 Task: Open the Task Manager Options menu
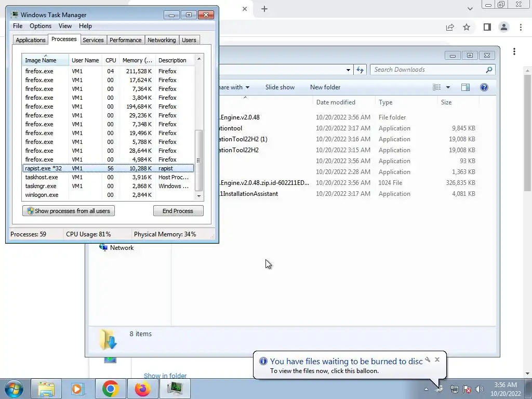pyautogui.click(x=41, y=26)
